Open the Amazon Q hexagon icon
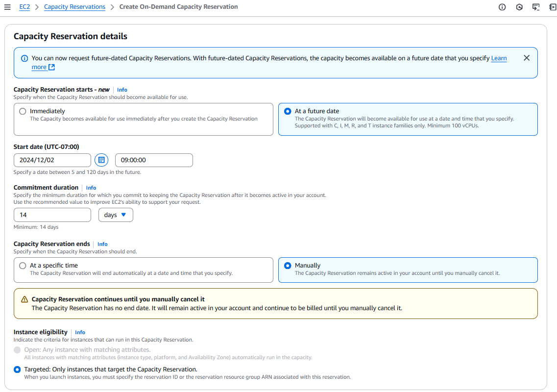 (x=519, y=7)
